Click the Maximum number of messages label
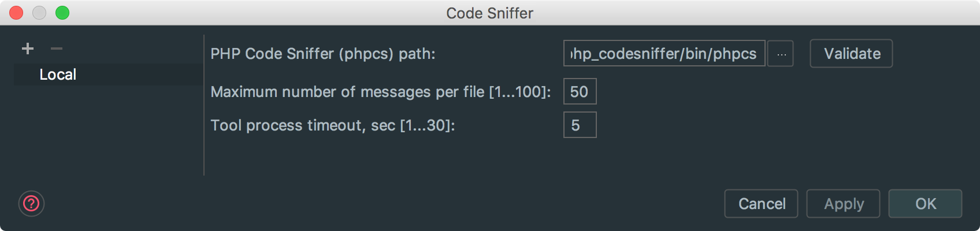This screenshot has width=980, height=231. pos(380,92)
